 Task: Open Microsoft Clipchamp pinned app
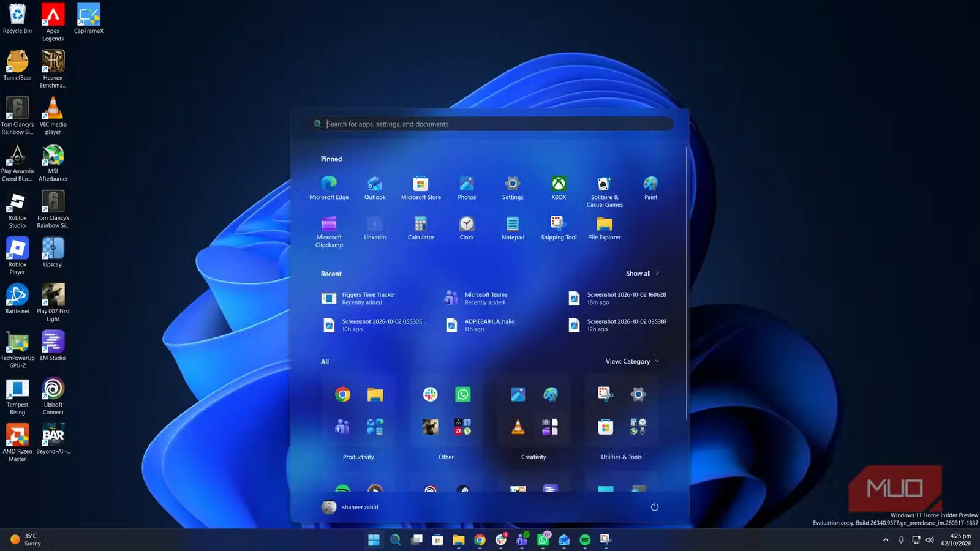(x=329, y=232)
